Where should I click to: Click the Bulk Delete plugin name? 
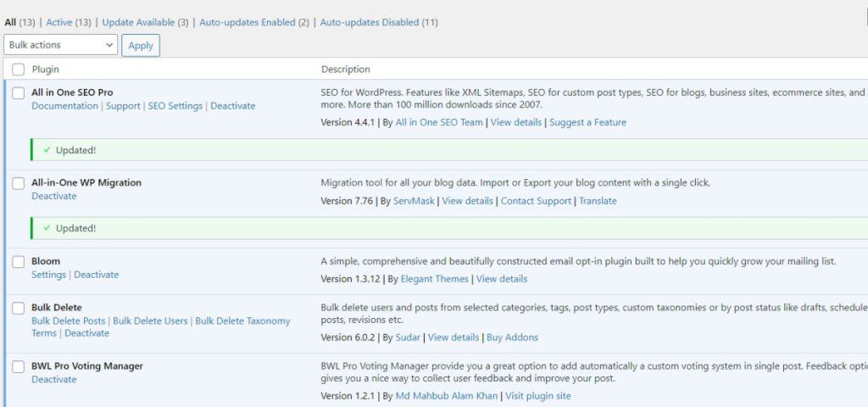(x=57, y=307)
